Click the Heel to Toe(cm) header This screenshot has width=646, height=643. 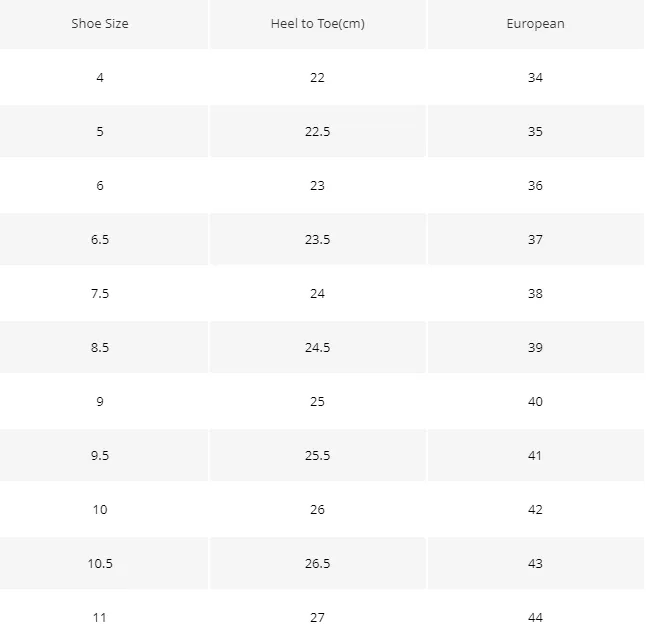coord(318,23)
